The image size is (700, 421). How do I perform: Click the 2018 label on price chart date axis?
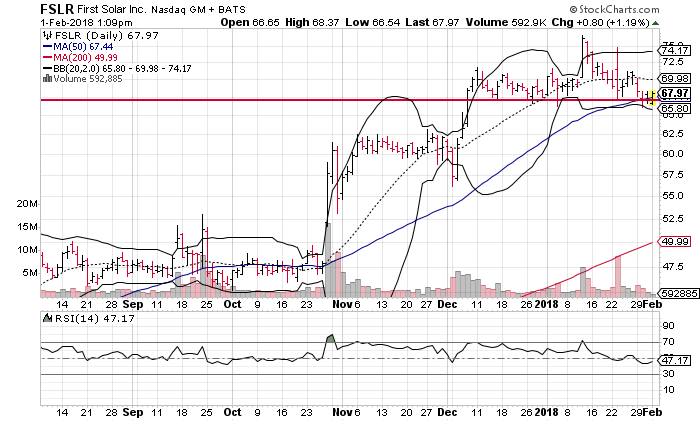click(x=547, y=304)
